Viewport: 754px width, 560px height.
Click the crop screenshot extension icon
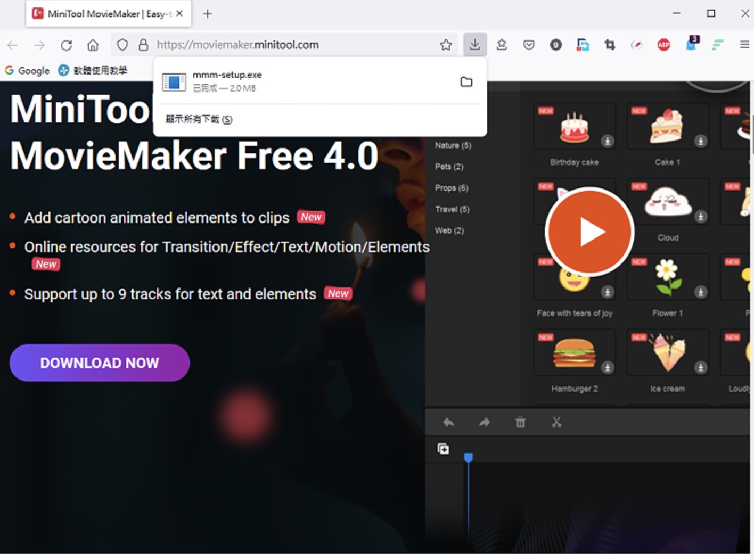[x=610, y=45]
